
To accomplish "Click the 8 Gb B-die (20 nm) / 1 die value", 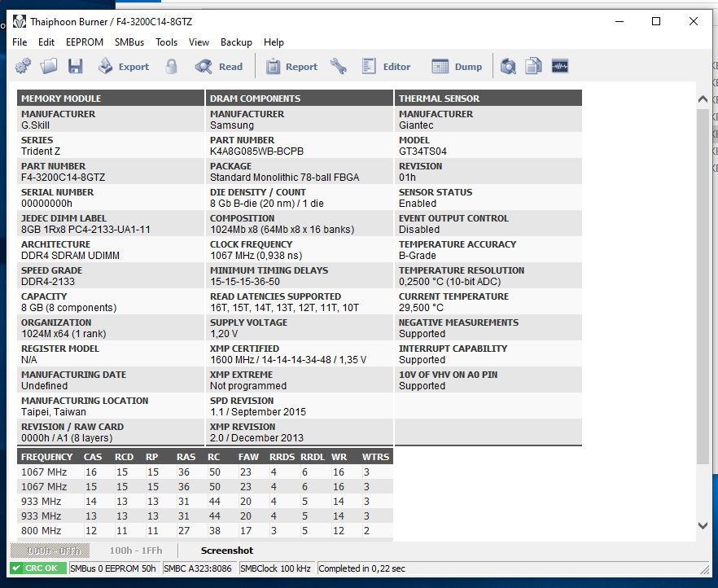I will (x=267, y=204).
